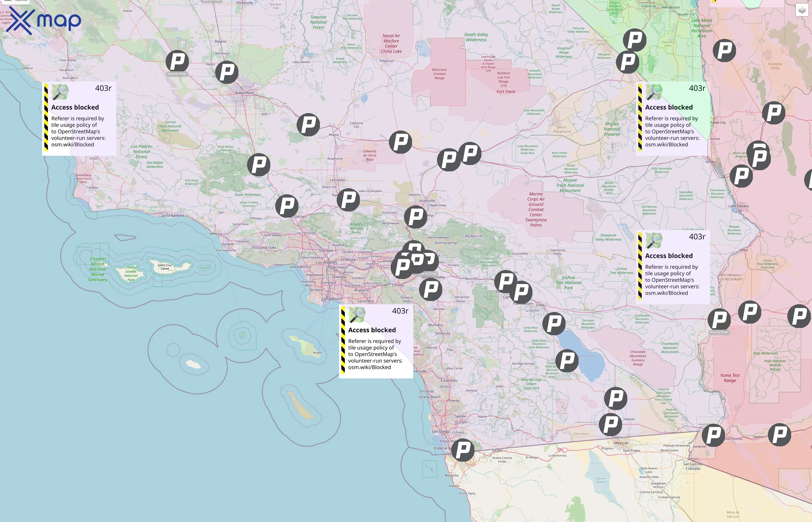Select the P marker northeast of Edwards Air Force Base

tap(400, 142)
